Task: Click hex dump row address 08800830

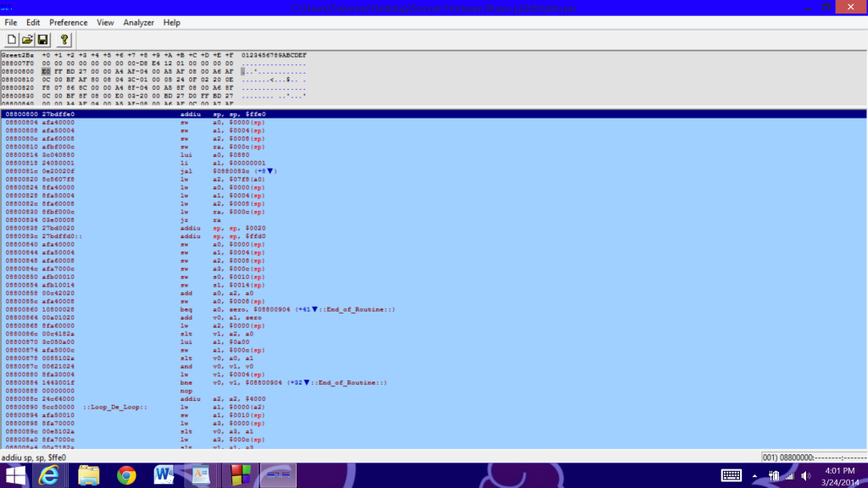Action: pyautogui.click(x=18, y=96)
